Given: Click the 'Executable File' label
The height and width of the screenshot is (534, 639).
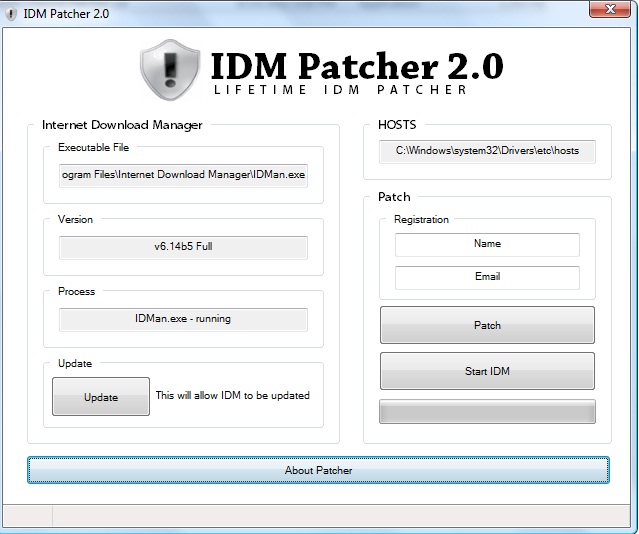Looking at the screenshot, I should pyautogui.click(x=93, y=147).
